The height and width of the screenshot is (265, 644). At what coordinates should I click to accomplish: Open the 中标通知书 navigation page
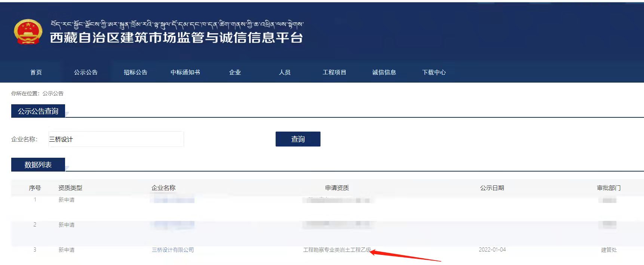click(x=185, y=73)
